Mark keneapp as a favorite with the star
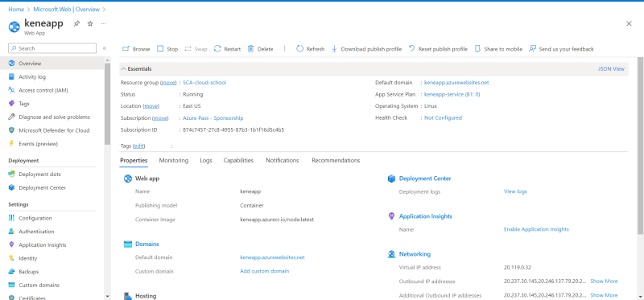Viewport: 644px width, 300px height. (x=90, y=24)
